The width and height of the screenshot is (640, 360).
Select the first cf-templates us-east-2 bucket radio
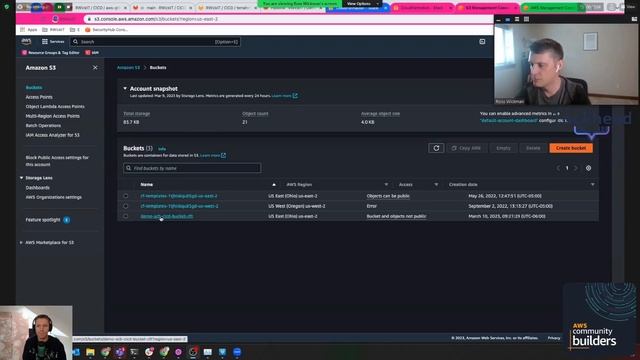tap(126, 196)
